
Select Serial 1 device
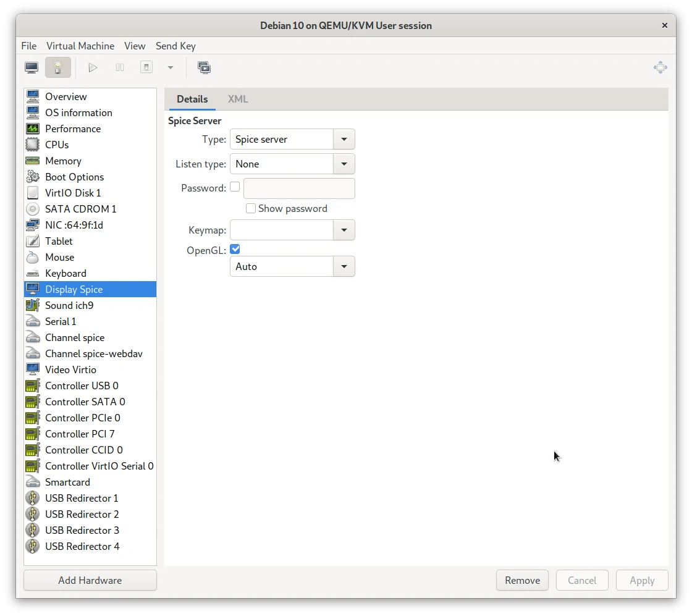tap(90, 322)
